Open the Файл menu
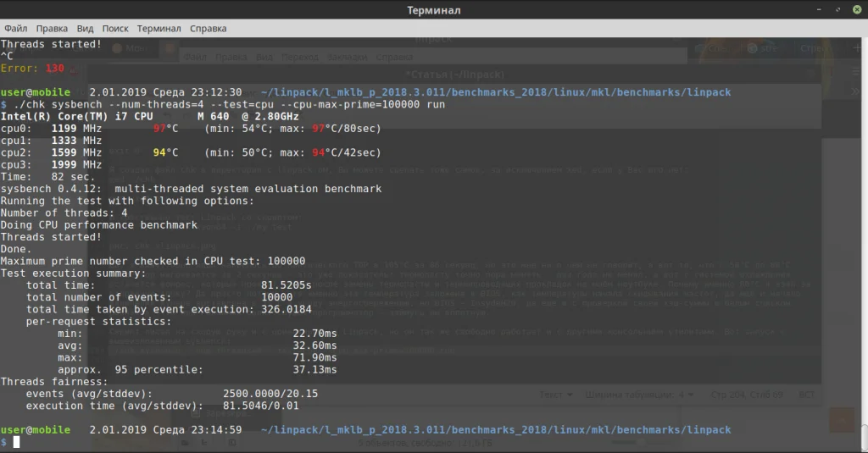The height and width of the screenshot is (453, 868). [x=15, y=28]
